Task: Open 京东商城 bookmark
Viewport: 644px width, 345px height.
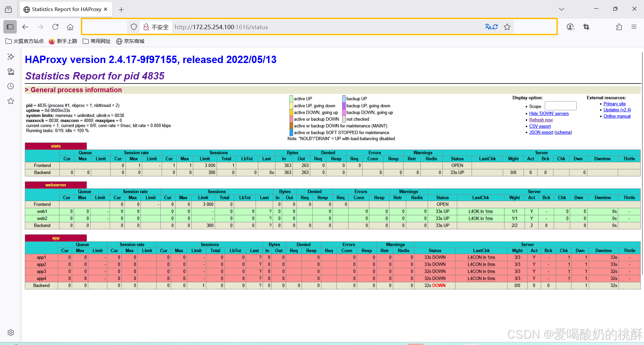Action: [130, 41]
